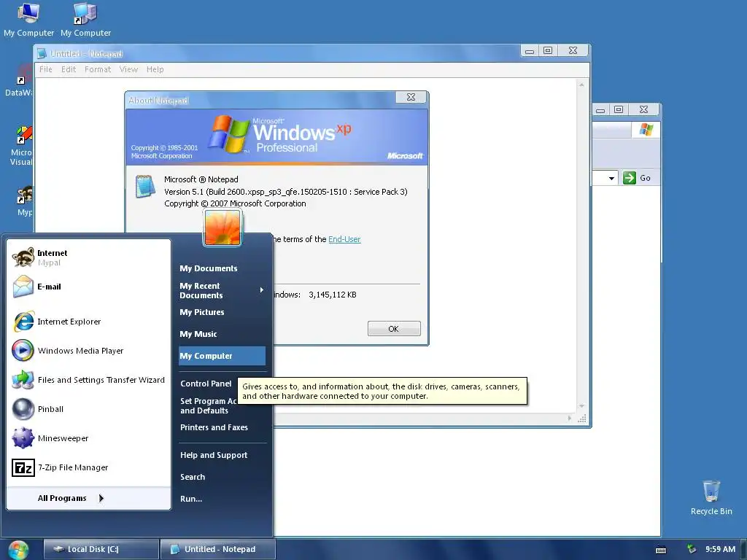
Task: Switch to Untitled - Notepad taskbar button
Action: click(218, 550)
